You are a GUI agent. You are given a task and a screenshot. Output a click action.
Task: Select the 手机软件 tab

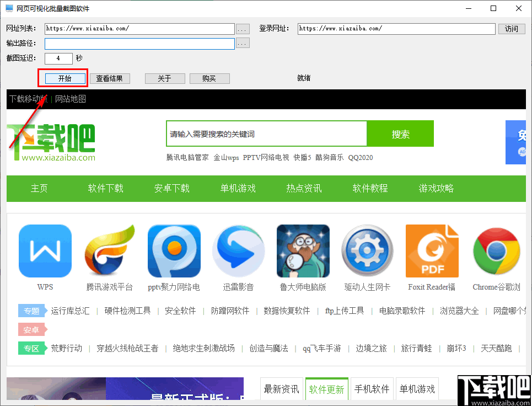coord(372,388)
